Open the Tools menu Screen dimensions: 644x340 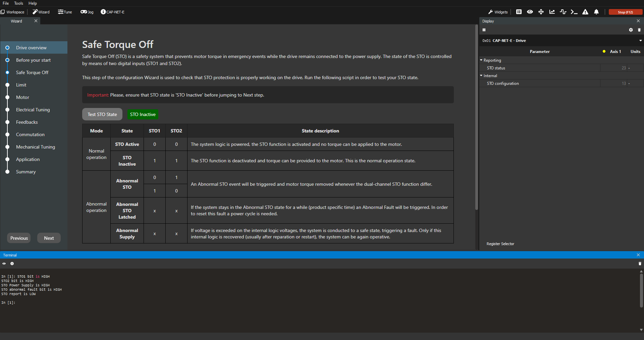pyautogui.click(x=18, y=3)
